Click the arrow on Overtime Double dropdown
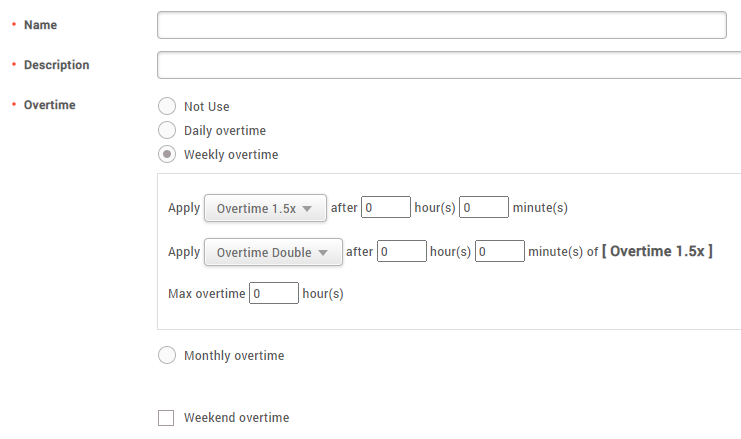Screen dimensions: 741x439 point(323,253)
